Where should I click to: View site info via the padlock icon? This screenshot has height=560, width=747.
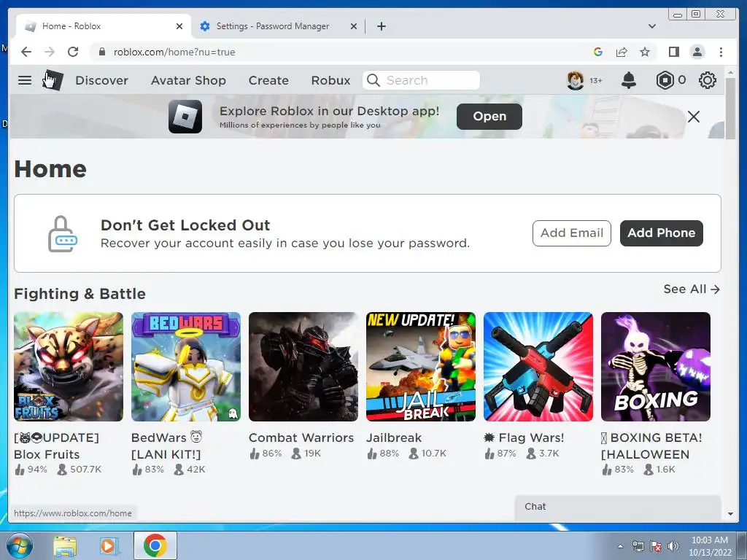102,52
